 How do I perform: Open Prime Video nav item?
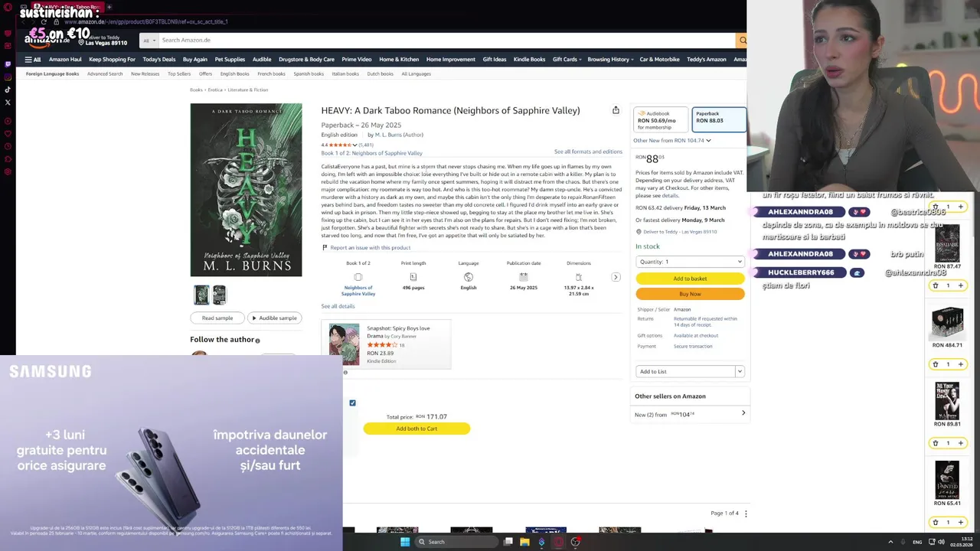point(356,59)
